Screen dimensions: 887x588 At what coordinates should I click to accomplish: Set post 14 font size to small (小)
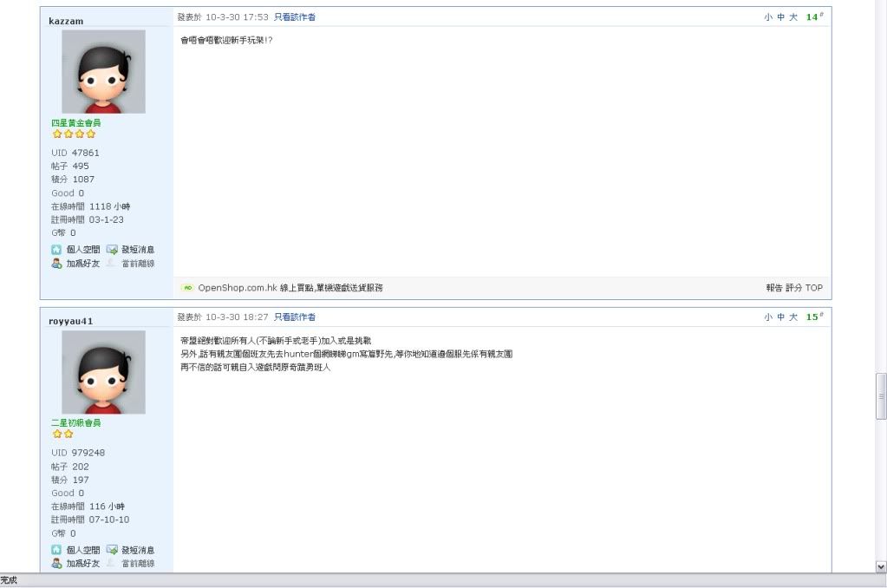click(768, 17)
